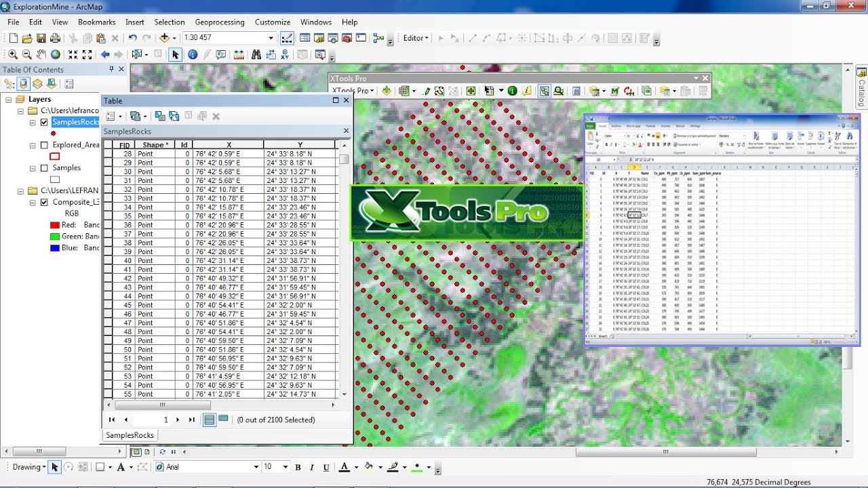Open the Editor dropdown menu
This screenshot has height=488, width=868.
pos(416,38)
